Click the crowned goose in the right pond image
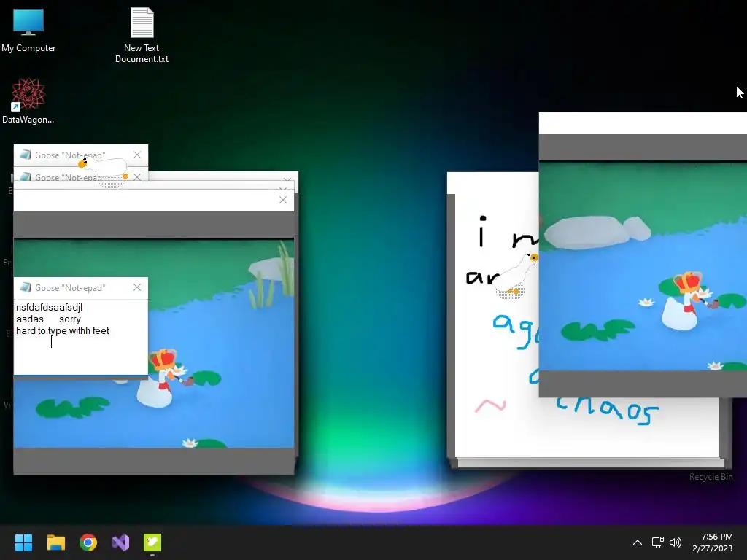The width and height of the screenshot is (747, 560). [x=684, y=301]
